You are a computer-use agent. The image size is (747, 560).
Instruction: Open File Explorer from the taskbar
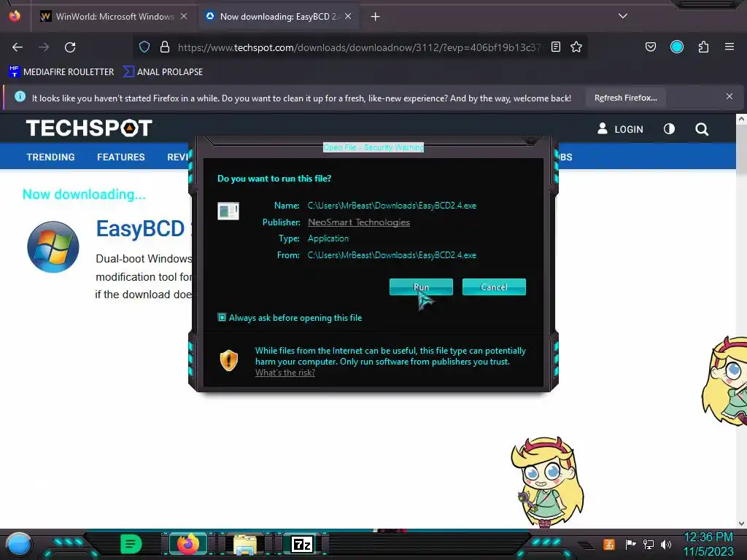click(x=245, y=545)
